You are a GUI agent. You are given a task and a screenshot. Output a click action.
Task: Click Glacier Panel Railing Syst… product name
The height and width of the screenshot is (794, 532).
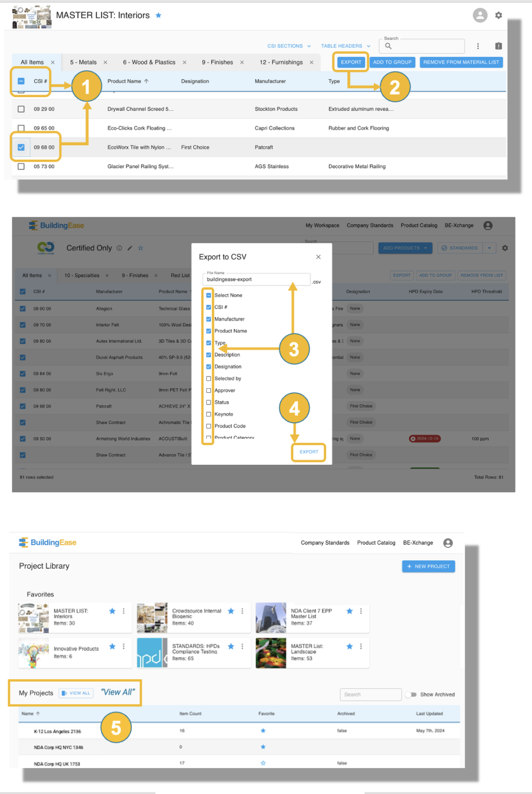tap(141, 166)
